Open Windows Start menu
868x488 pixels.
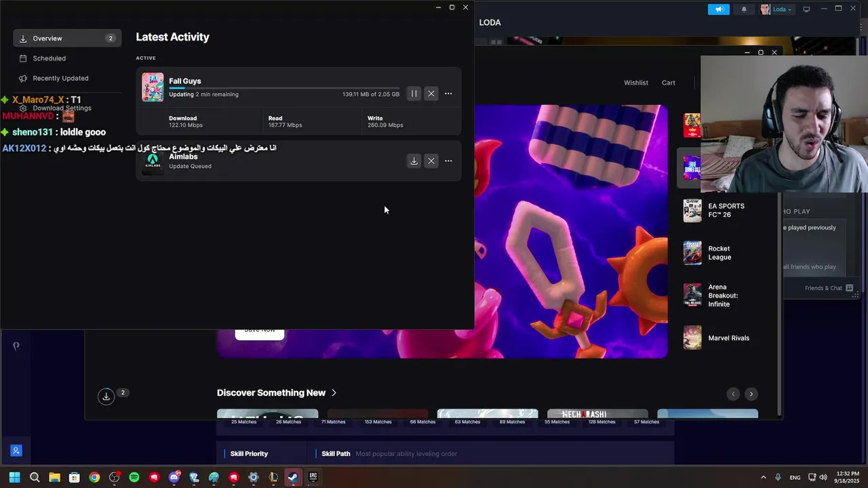coord(15,477)
